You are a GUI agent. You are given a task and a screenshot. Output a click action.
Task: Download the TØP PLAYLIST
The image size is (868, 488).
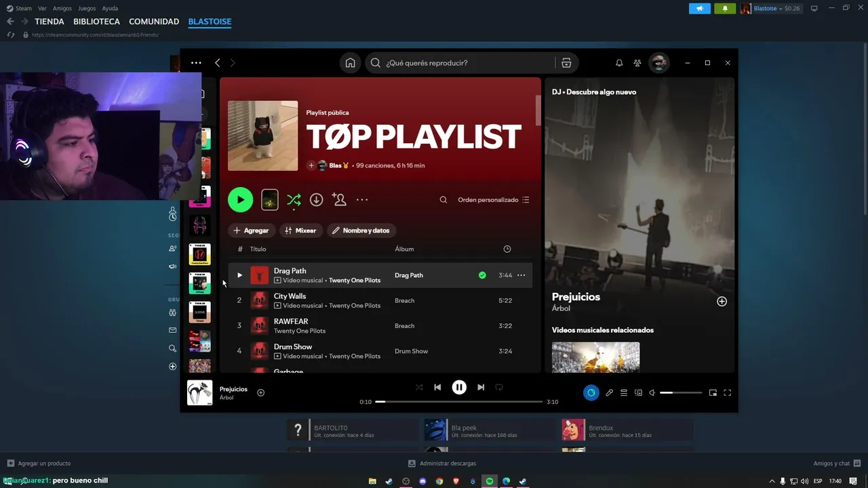point(316,200)
